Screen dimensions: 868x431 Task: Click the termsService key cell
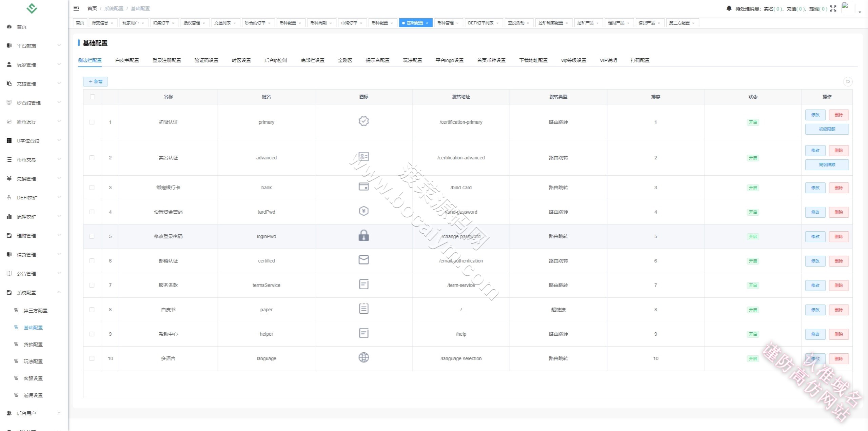pos(266,285)
